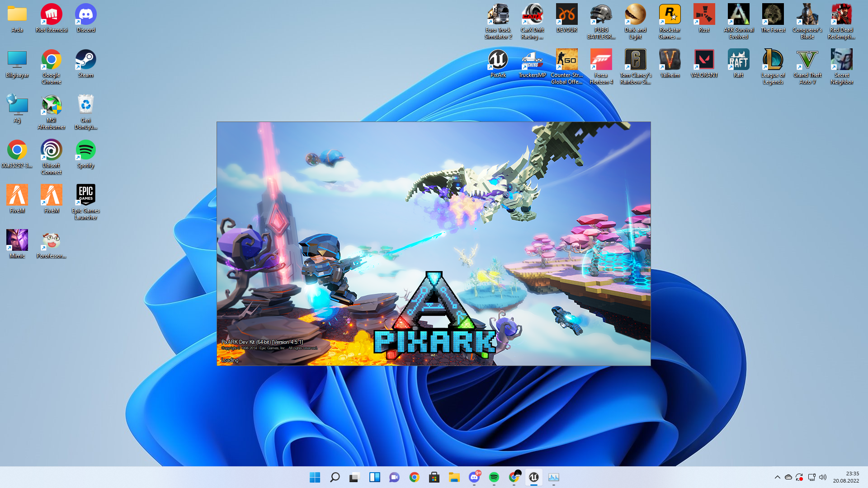Screen dimensions: 868x488
Task: Expand the hidden system tray icons
Action: coord(778,477)
